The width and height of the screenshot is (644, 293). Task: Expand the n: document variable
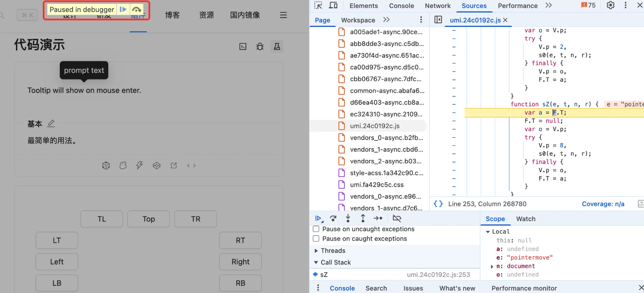click(492, 266)
